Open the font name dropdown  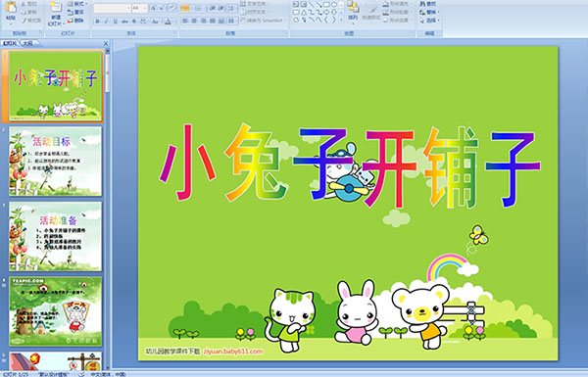(x=128, y=8)
